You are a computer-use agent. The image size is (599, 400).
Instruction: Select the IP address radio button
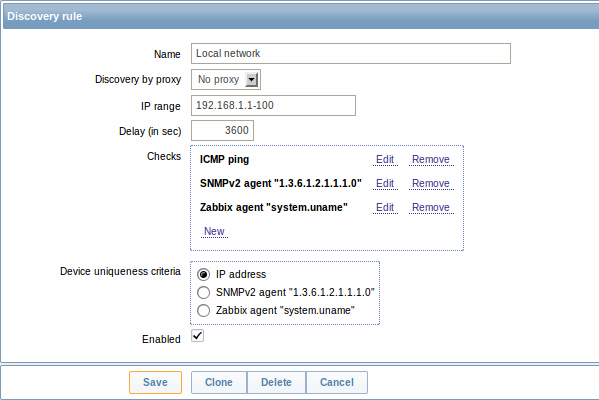tap(203, 274)
